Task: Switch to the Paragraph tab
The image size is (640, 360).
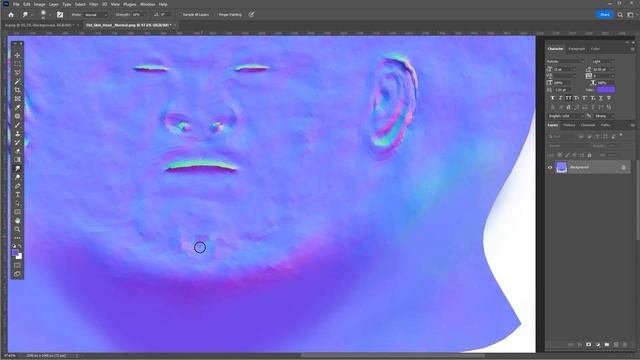Action: tap(576, 49)
